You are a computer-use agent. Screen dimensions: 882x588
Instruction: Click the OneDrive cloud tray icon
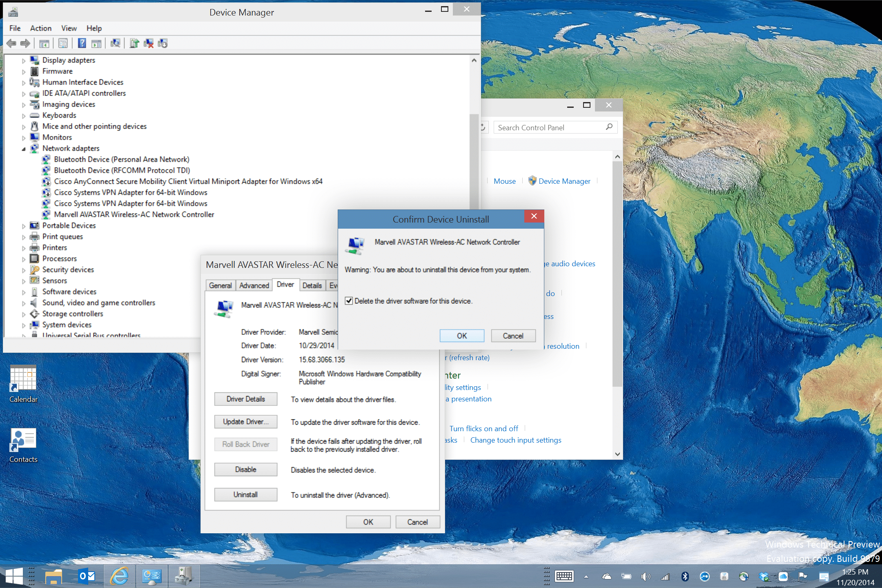coord(607,576)
